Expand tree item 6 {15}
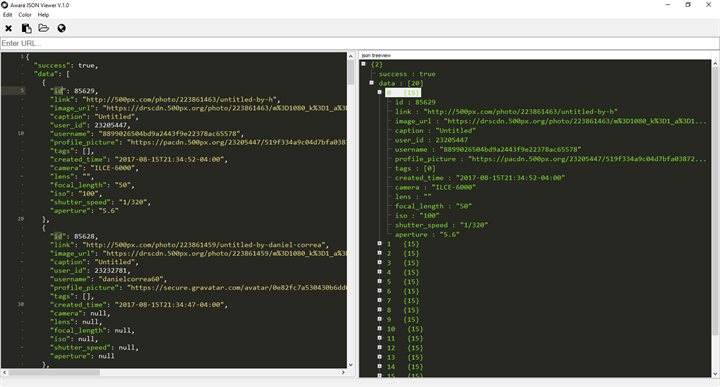Image resolution: width=720 pixels, height=387 pixels. [380, 291]
